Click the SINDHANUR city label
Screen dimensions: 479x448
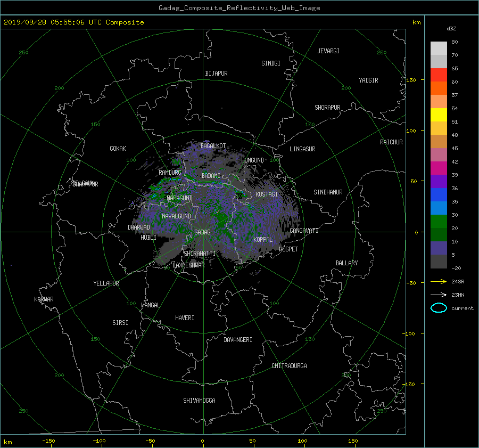328,192
